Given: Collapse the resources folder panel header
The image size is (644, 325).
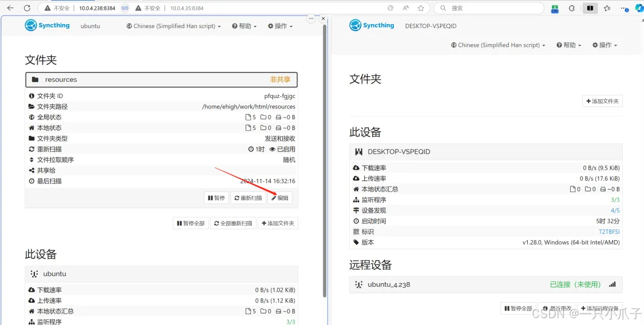Looking at the screenshot, I should click(161, 80).
